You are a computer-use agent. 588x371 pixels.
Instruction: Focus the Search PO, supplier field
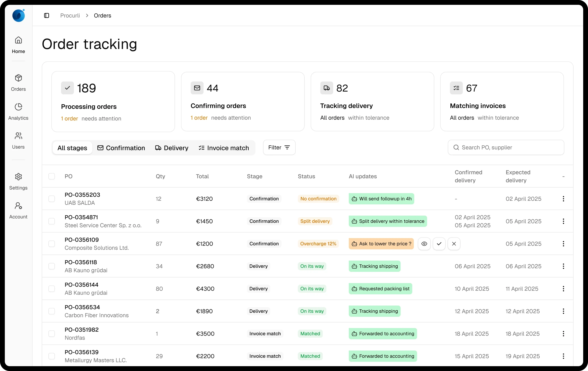click(506, 147)
